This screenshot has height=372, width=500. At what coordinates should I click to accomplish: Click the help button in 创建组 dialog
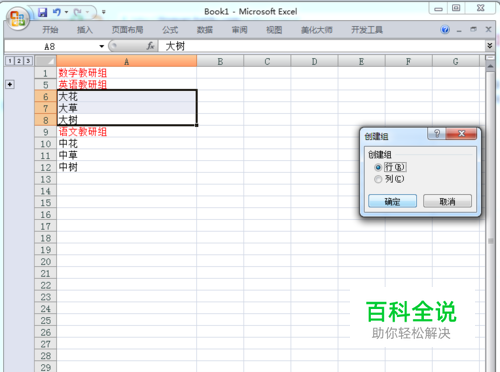(x=437, y=134)
